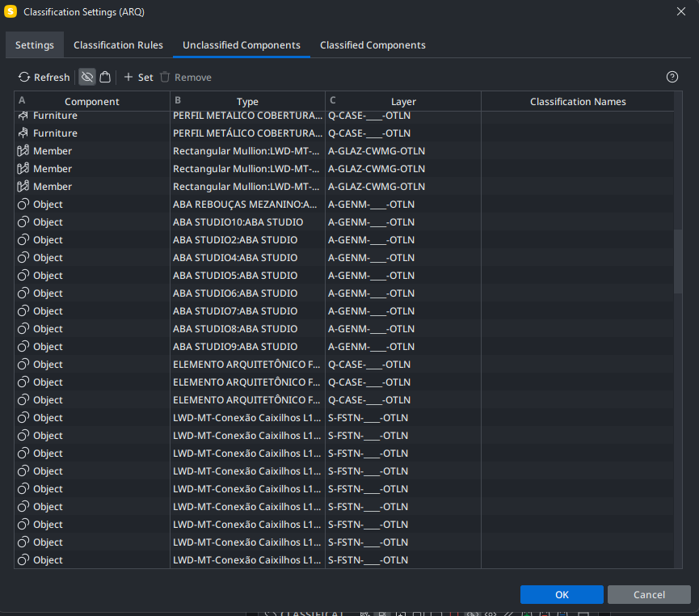699x616 pixels.
Task: Sort by the Type column header
Action: (247, 101)
